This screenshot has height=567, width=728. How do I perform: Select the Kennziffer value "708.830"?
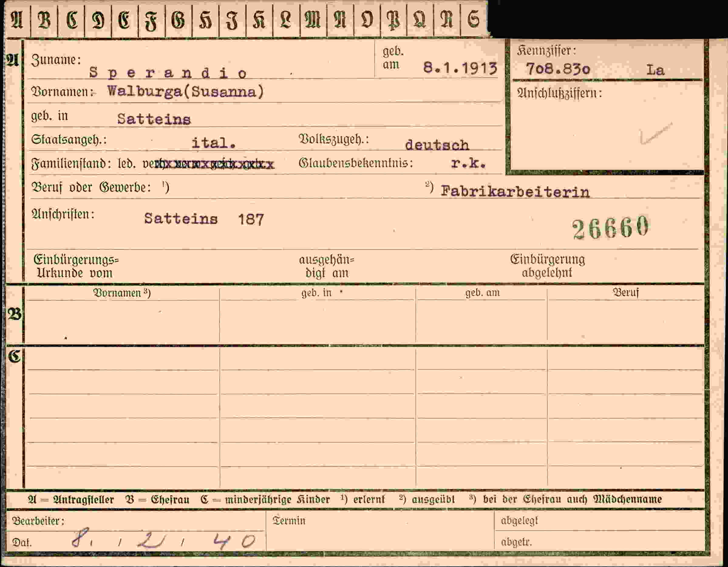pyautogui.click(x=558, y=69)
